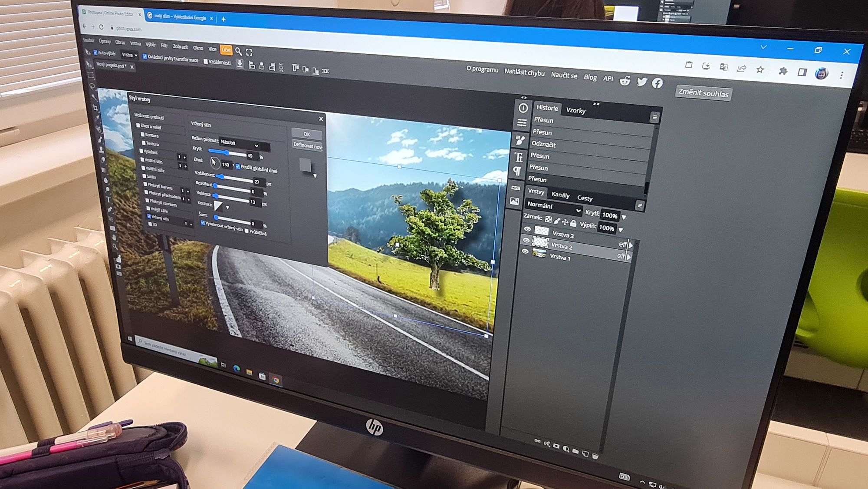The height and width of the screenshot is (489, 868).
Task: Enable the Průběžně checkbox
Action: [247, 231]
